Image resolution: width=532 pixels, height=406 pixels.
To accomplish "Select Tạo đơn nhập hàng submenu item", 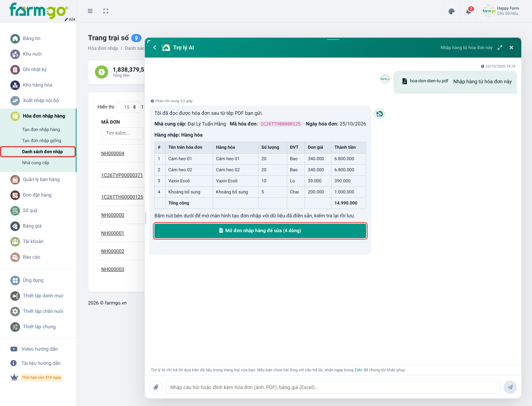I will point(41,130).
